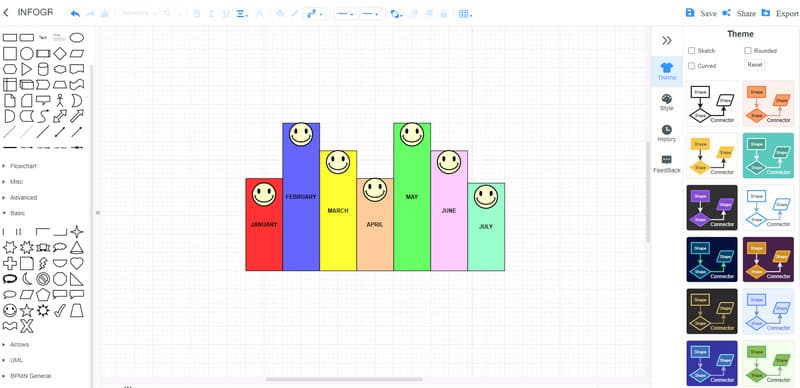Enable the Curved checkbox
The image size is (800, 388).
691,66
